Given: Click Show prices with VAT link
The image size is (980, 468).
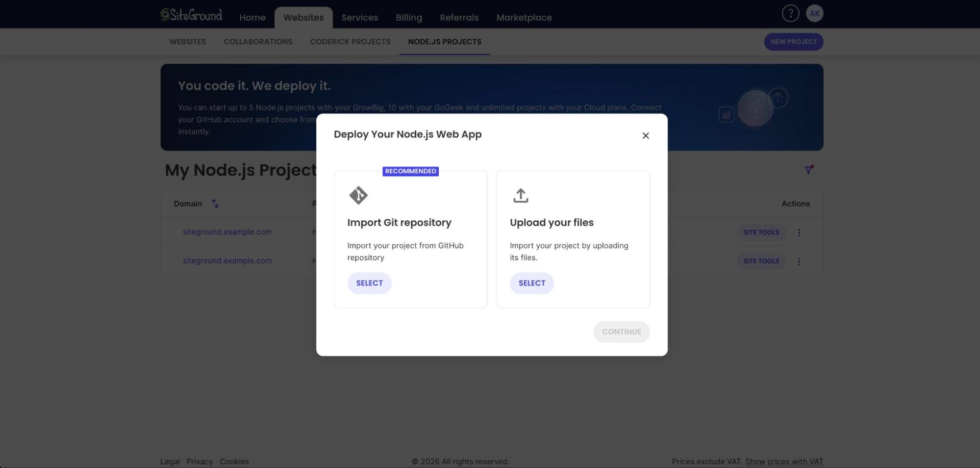Looking at the screenshot, I should 784,462.
